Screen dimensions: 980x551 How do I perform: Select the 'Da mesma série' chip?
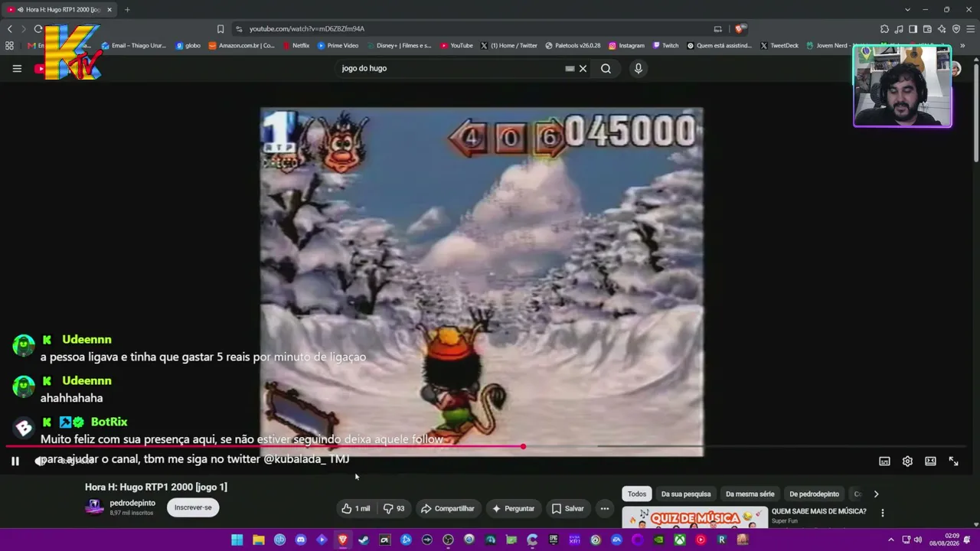pos(750,494)
